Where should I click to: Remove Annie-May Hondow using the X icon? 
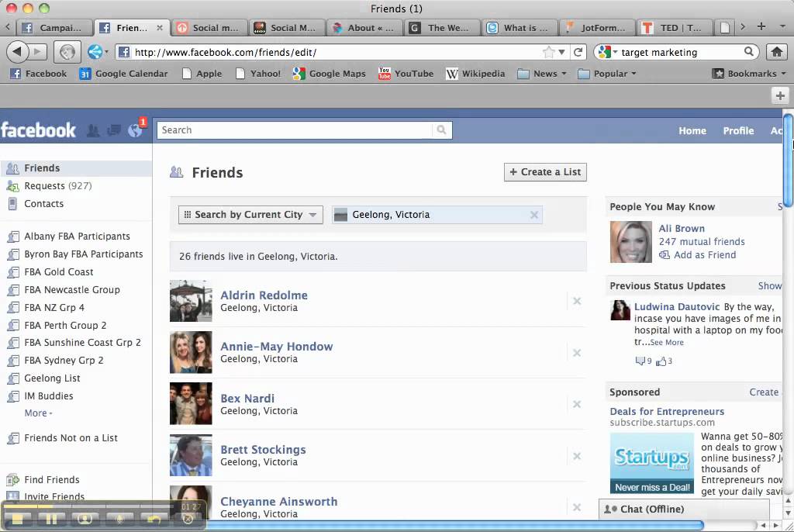[577, 353]
